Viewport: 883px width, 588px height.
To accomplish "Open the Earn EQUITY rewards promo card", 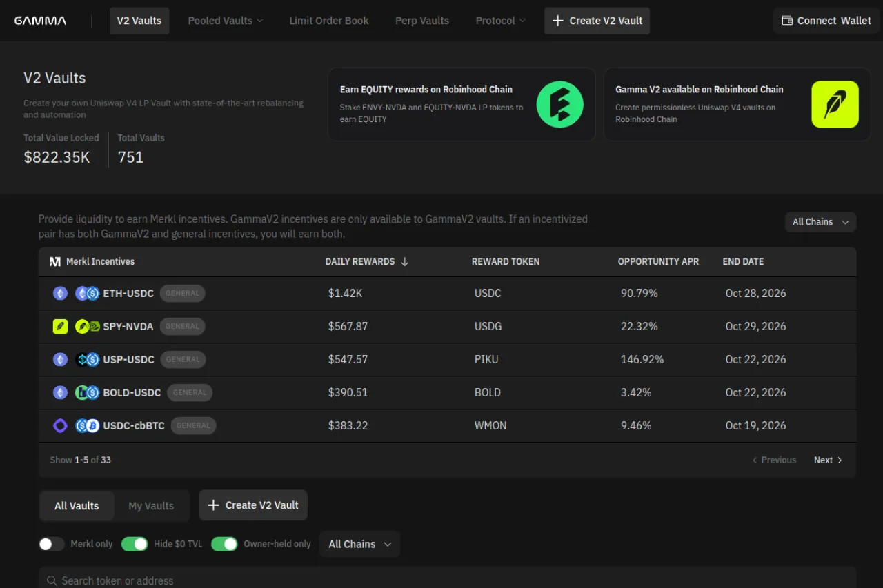I will pyautogui.click(x=462, y=104).
